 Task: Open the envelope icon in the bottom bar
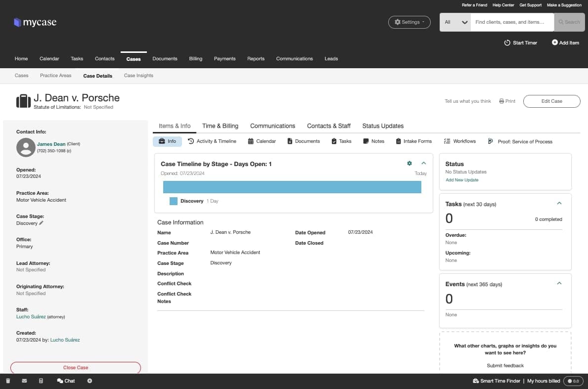(x=24, y=381)
